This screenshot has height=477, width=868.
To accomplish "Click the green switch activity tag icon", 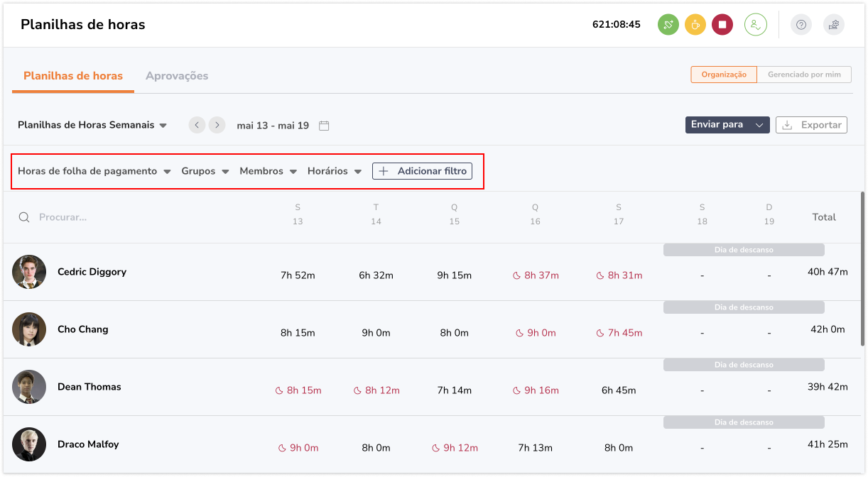I will pyautogui.click(x=668, y=25).
